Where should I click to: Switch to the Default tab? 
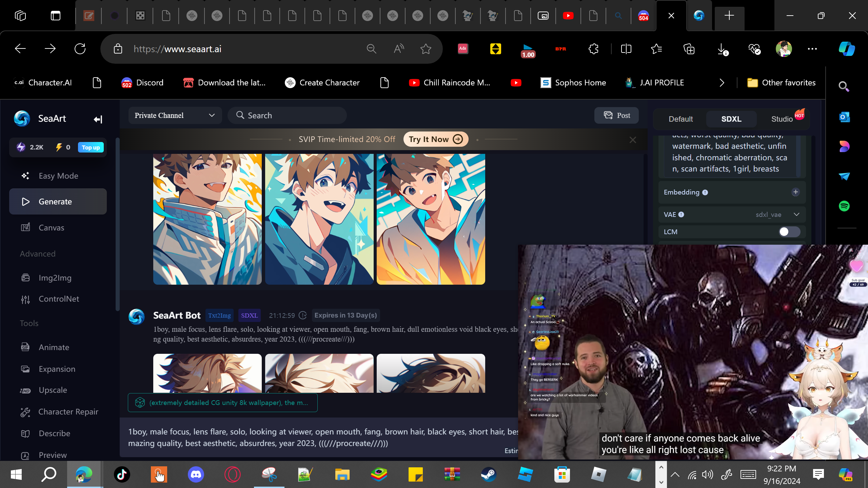[x=680, y=119]
